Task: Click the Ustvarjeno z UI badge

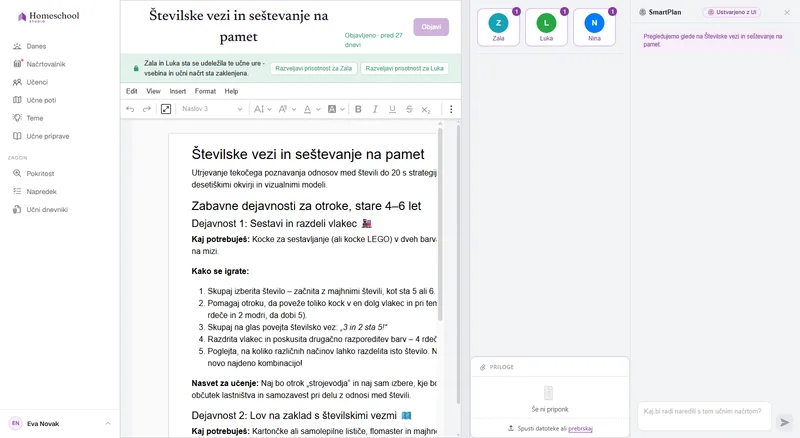Action: point(732,12)
